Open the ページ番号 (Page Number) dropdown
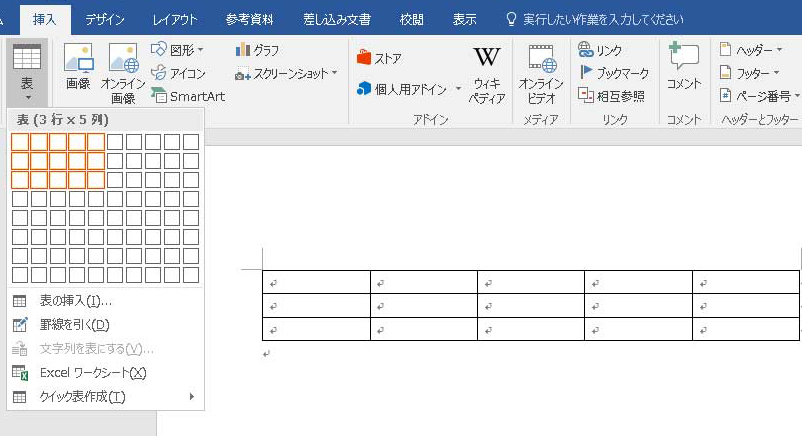802x436 pixels. tap(756, 96)
